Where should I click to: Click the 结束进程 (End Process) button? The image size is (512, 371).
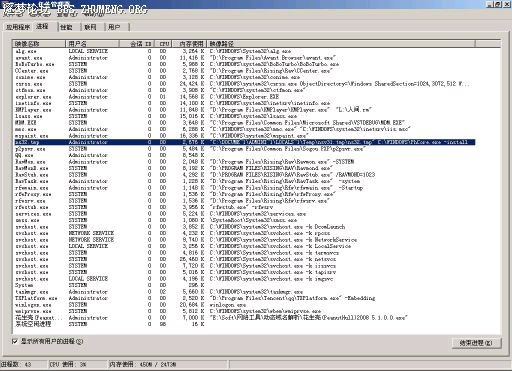[x=476, y=343]
